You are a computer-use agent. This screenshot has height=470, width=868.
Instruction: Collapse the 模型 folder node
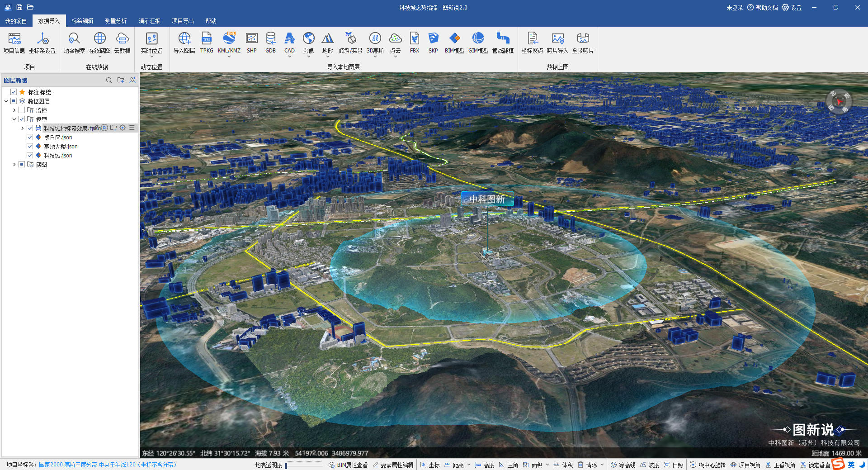pos(14,119)
